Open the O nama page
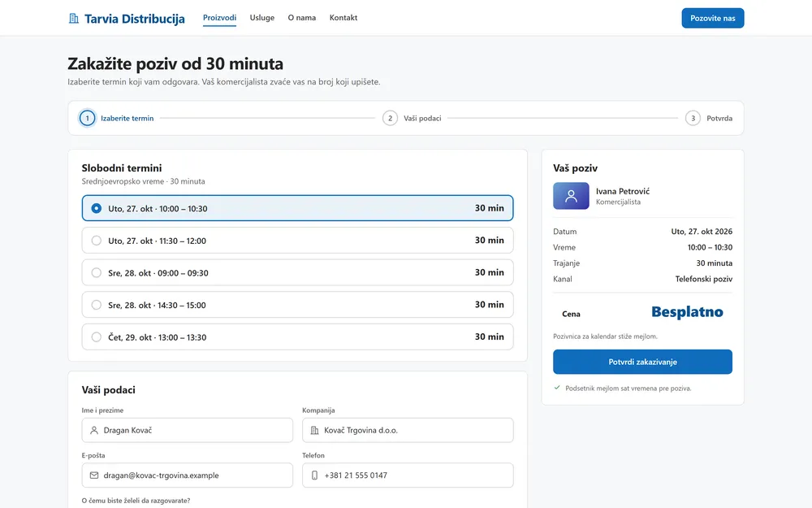 [302, 18]
